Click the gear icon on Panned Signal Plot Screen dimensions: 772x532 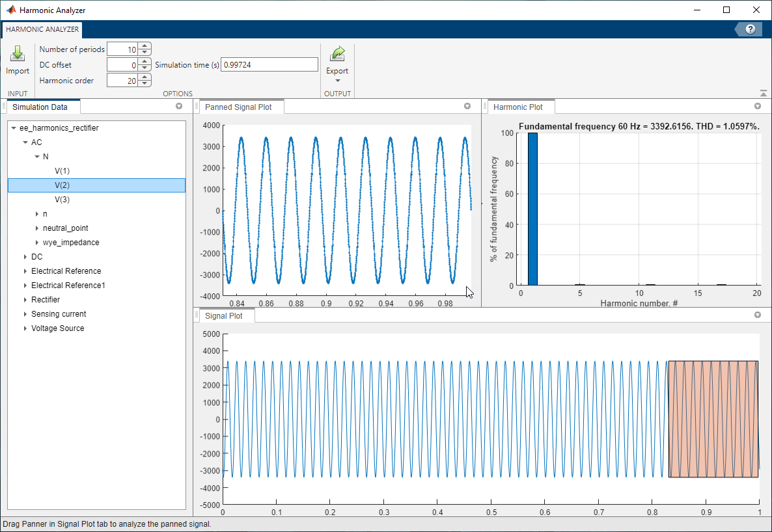pyautogui.click(x=467, y=106)
